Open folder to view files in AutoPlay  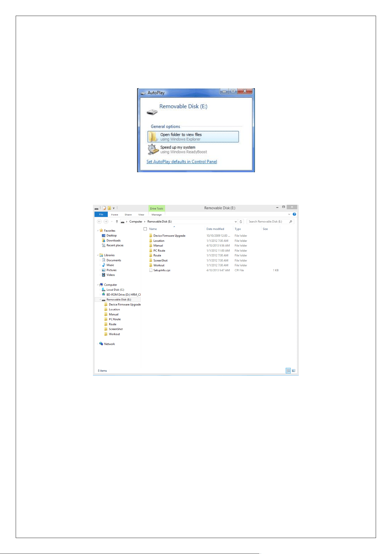pyautogui.click(x=193, y=137)
